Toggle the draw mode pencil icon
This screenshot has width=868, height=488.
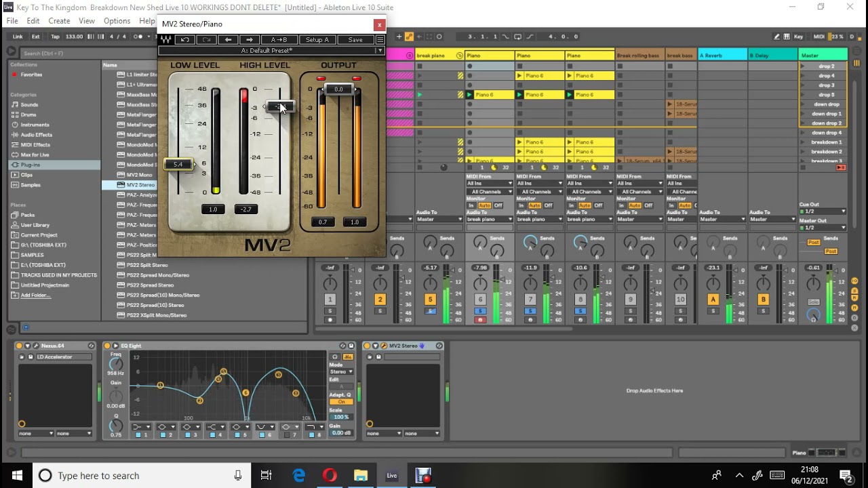777,37
